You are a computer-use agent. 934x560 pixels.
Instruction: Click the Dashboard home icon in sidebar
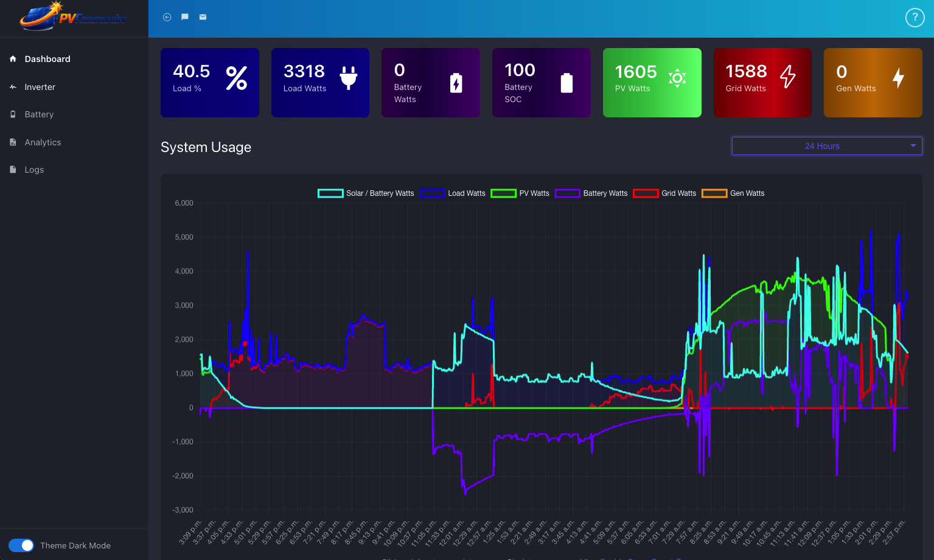(x=13, y=59)
